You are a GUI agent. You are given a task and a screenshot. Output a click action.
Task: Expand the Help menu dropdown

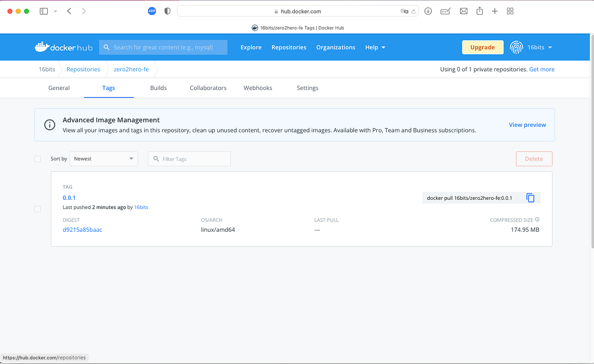[x=375, y=47]
